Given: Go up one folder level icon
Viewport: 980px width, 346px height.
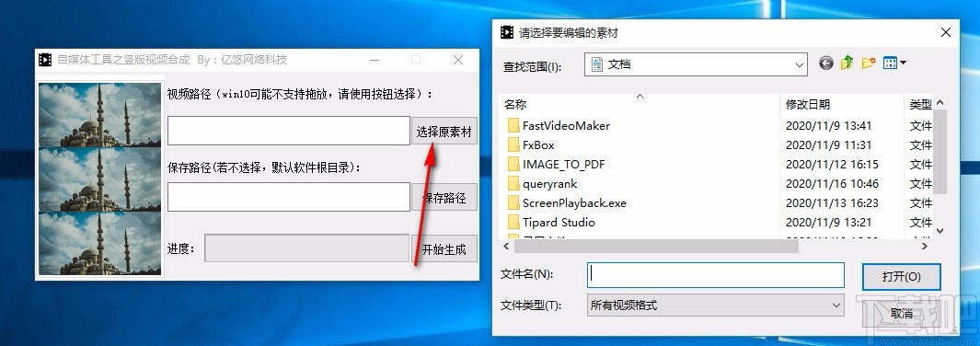Looking at the screenshot, I should [x=847, y=63].
